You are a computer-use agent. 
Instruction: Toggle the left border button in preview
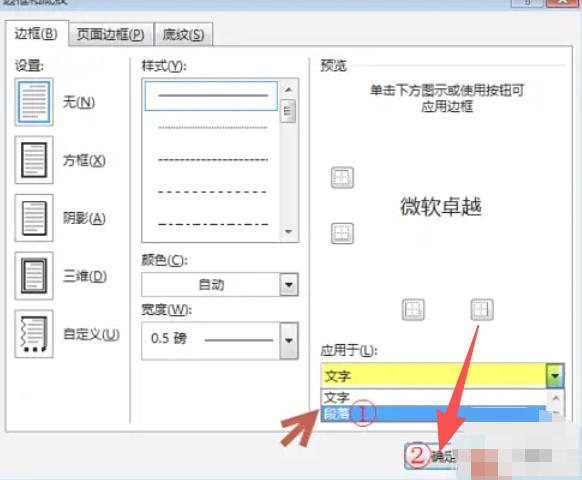(413, 309)
